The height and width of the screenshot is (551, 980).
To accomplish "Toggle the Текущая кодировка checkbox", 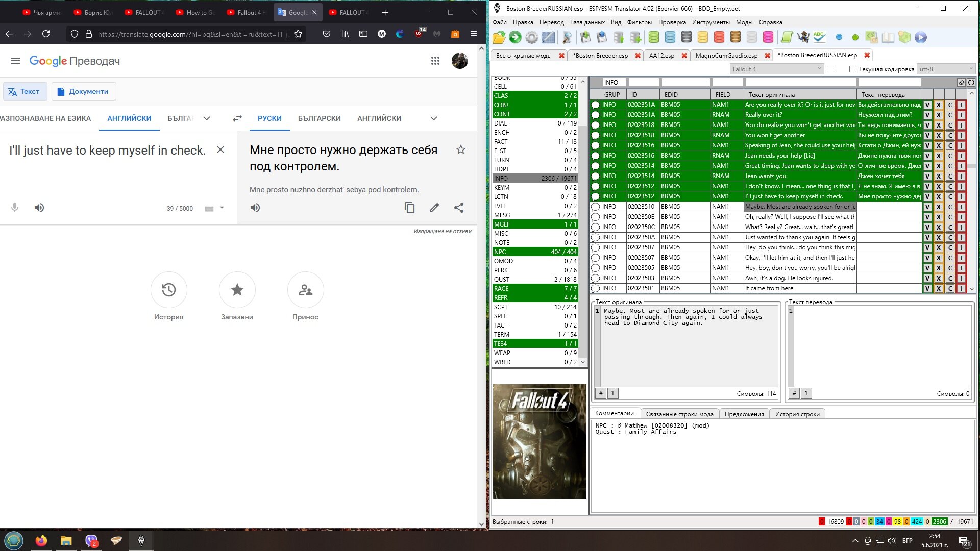I will tap(852, 69).
